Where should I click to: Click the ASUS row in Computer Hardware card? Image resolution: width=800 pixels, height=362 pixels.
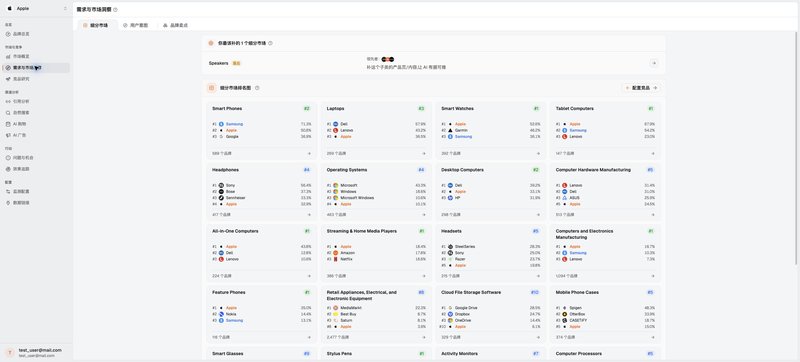(x=605, y=198)
